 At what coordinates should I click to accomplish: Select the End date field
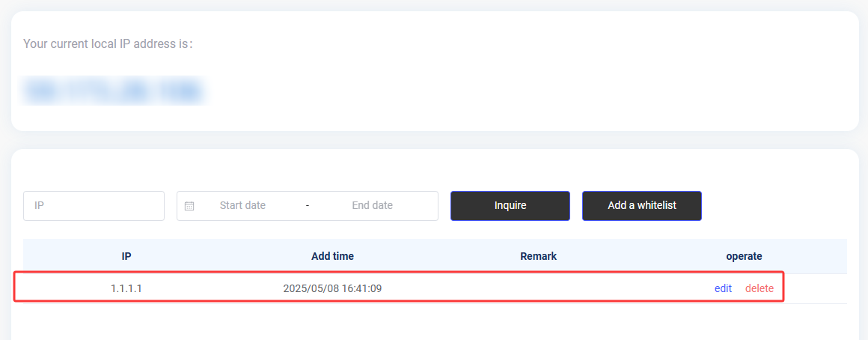[372, 206]
